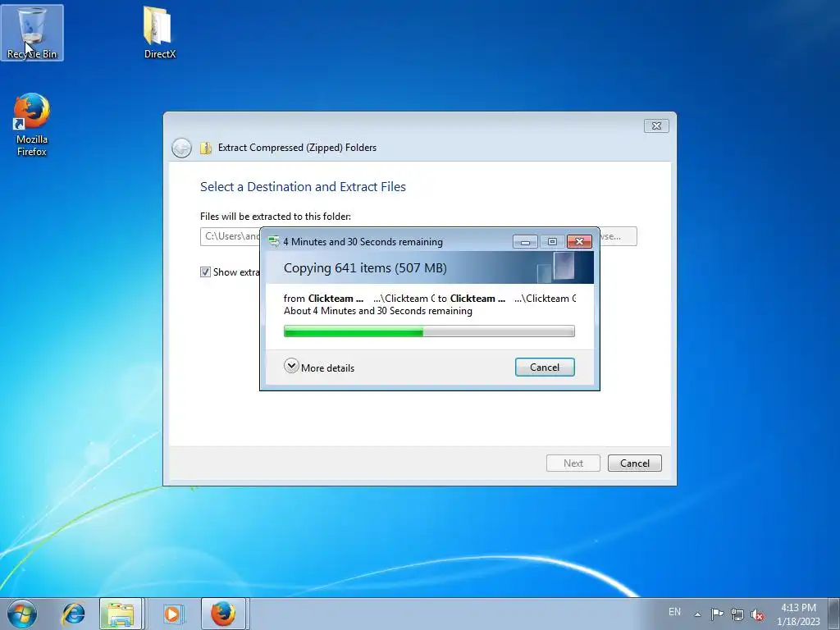Screen dimensions: 840x630
Task: Minimize the copy progress dialog
Action: [525, 242]
